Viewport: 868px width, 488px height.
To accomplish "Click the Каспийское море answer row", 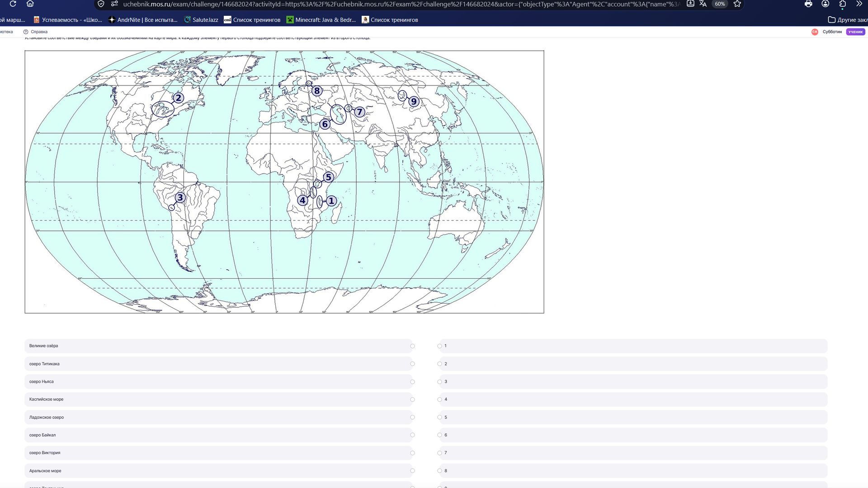I will (219, 399).
